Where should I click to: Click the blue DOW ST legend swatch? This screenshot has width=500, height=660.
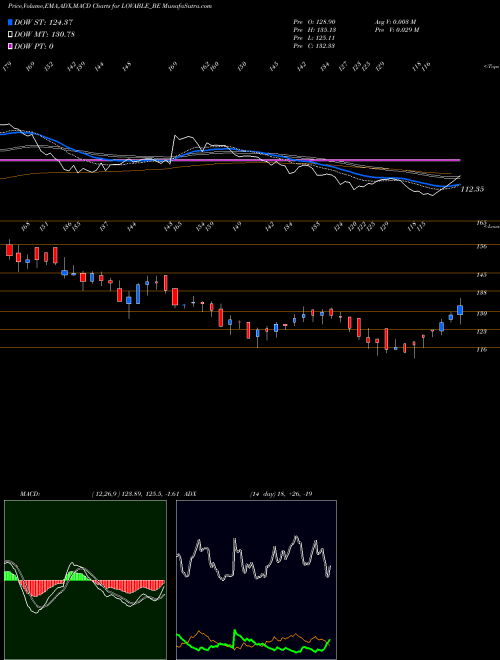[x=10, y=22]
